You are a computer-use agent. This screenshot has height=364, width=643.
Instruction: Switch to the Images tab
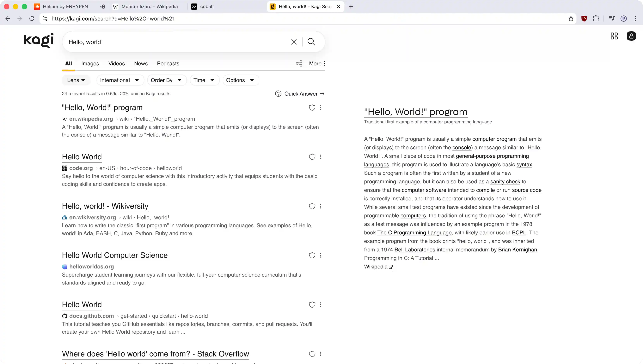90,64
